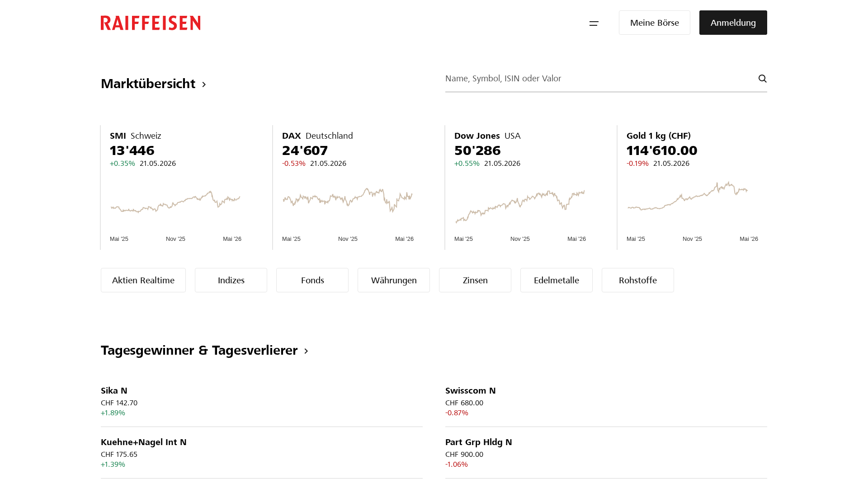Open the DAX Deutschland index title
868x488 pixels.
tap(317, 136)
